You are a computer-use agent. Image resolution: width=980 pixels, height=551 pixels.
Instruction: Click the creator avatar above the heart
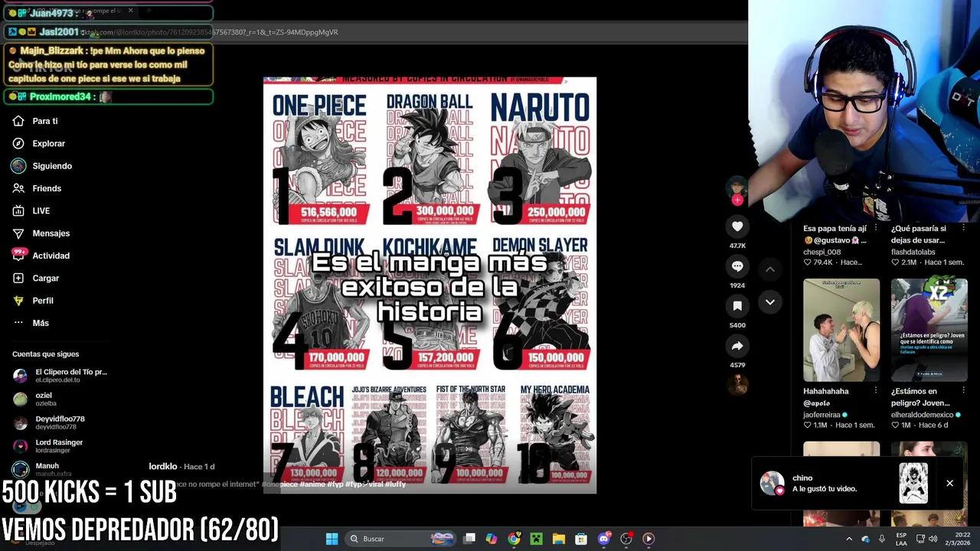click(737, 187)
